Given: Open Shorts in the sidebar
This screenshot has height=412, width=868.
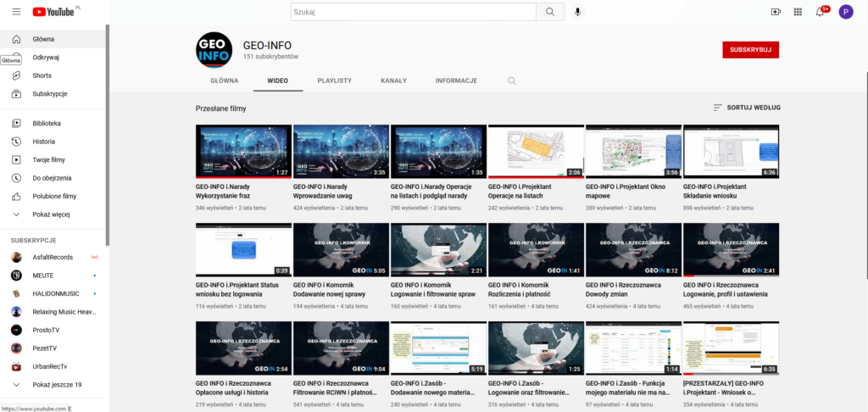Looking at the screenshot, I should point(53,75).
